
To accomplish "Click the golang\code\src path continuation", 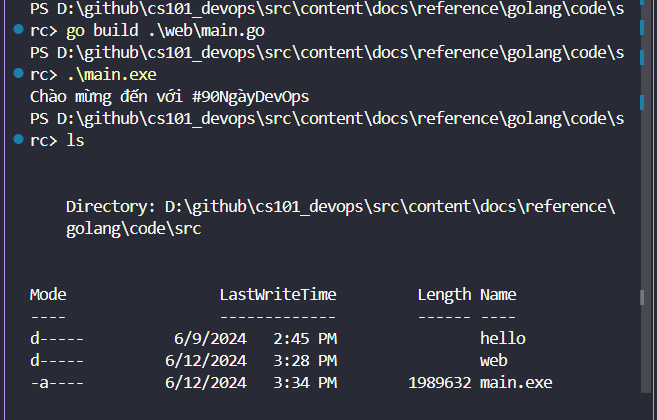I will click(134, 229).
